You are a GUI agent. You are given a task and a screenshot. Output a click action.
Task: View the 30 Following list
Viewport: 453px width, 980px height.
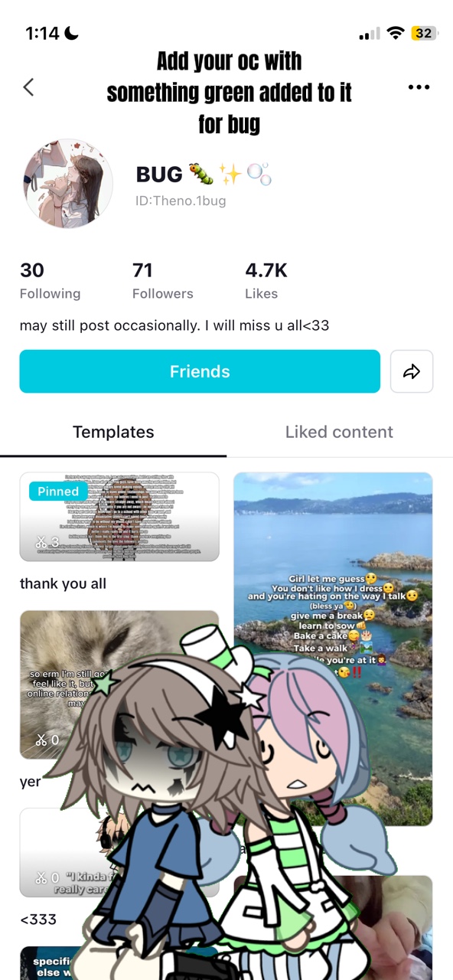50,281
